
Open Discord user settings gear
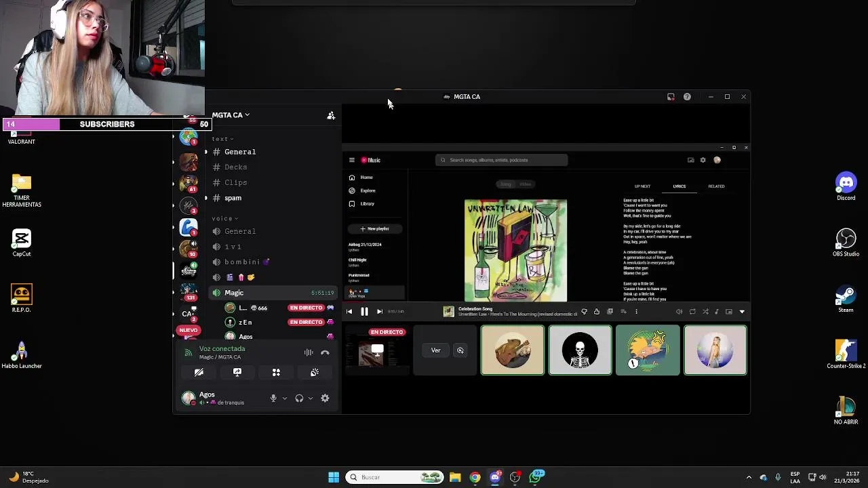point(325,399)
